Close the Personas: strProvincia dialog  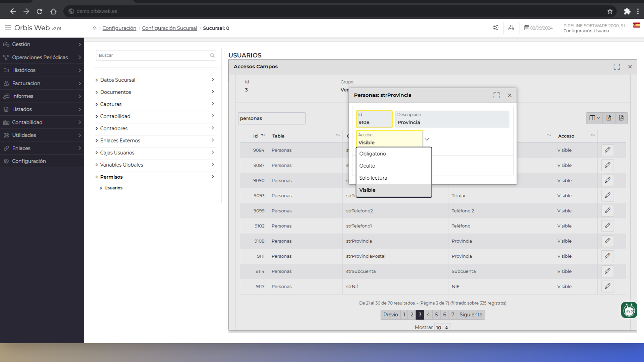(x=509, y=96)
